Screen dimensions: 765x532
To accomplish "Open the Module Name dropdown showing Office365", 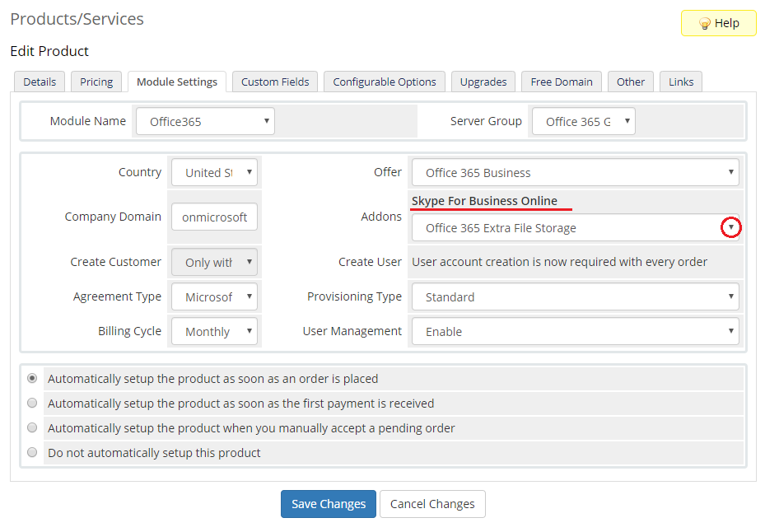I will pyautogui.click(x=205, y=121).
